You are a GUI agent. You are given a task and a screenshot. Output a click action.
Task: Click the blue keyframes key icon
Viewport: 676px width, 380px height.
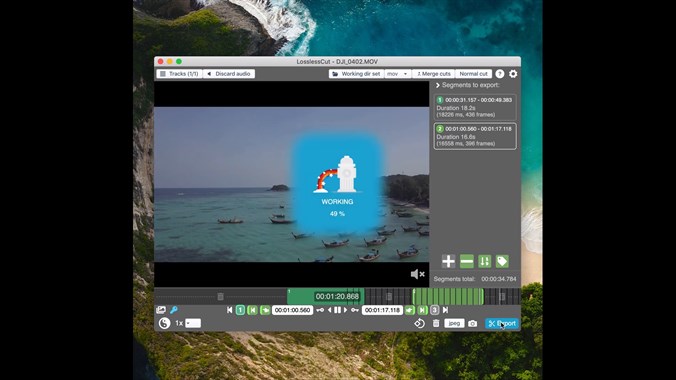click(174, 310)
